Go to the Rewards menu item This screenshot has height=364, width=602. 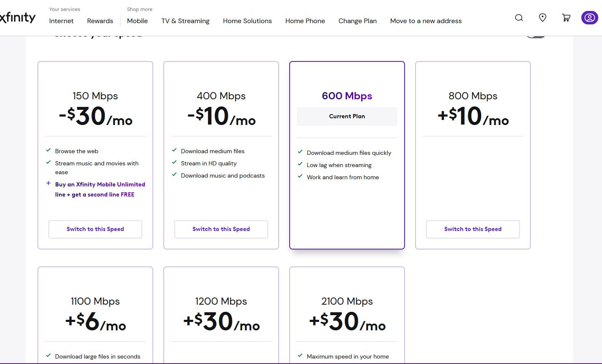tap(100, 21)
